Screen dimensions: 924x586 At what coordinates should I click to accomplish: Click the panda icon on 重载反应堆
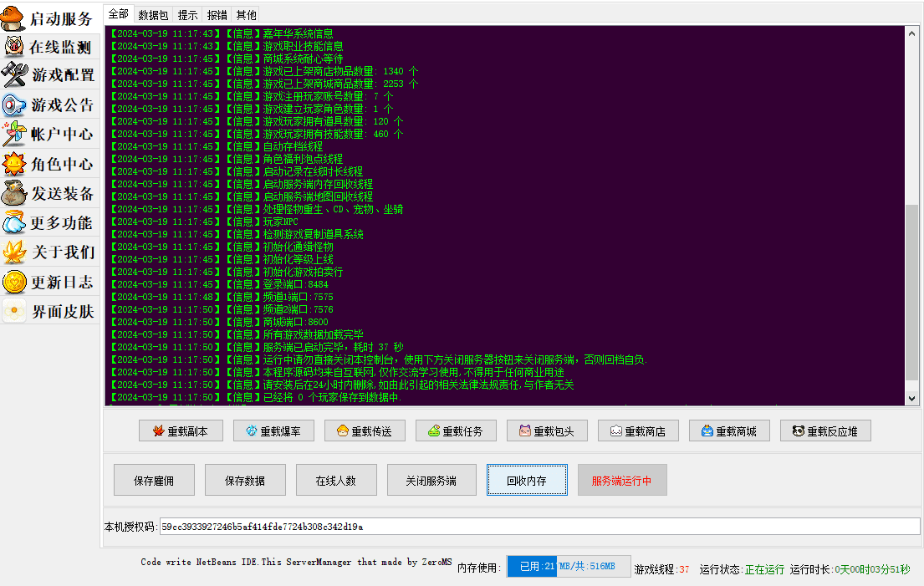tap(798, 431)
